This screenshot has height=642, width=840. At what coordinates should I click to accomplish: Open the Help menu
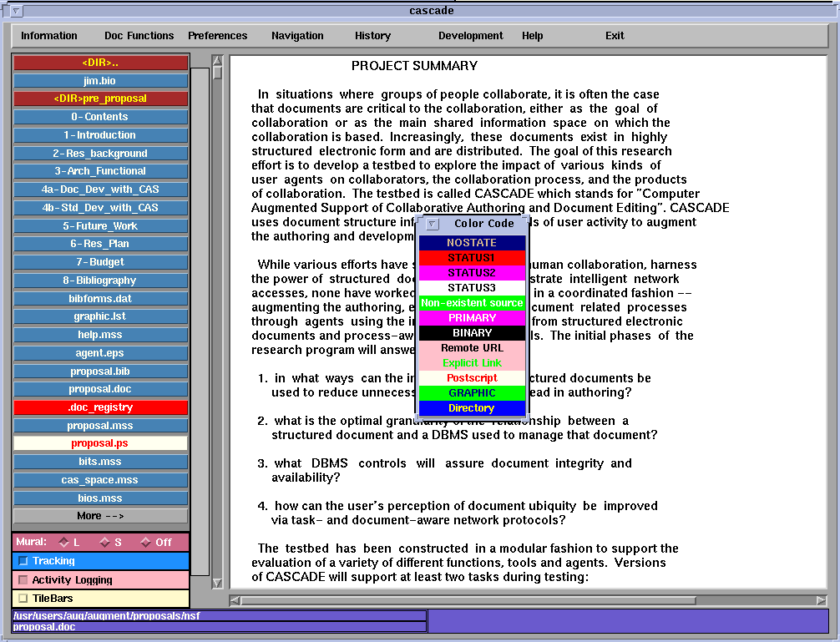pyautogui.click(x=533, y=36)
